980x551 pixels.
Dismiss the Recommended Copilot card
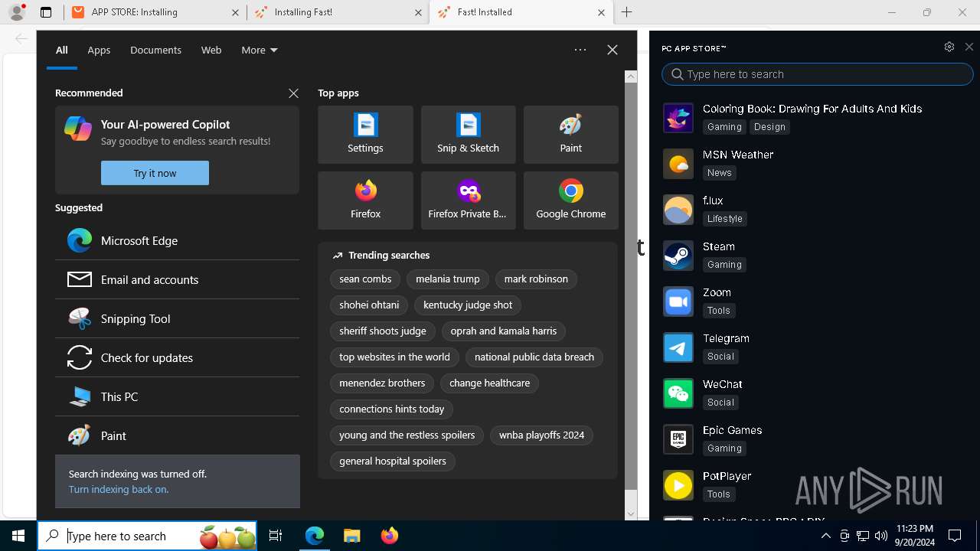pyautogui.click(x=293, y=93)
